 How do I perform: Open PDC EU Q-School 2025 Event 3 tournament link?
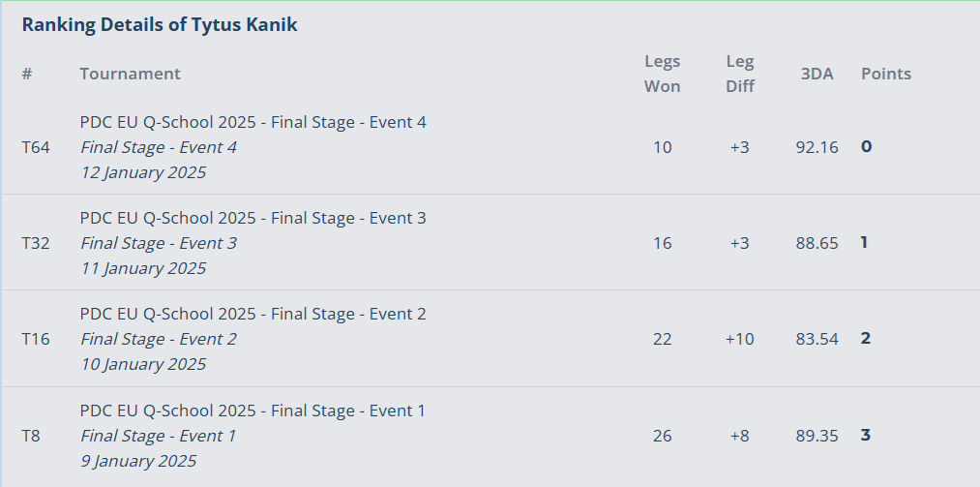(252, 218)
